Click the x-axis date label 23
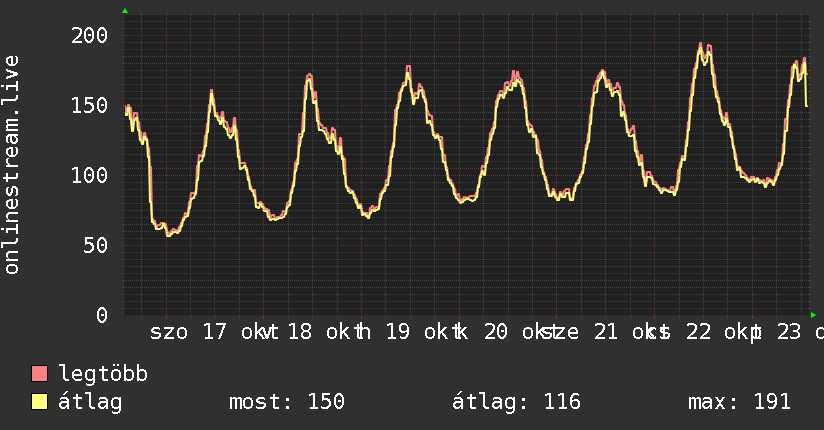The height and width of the screenshot is (430, 824). point(789,332)
